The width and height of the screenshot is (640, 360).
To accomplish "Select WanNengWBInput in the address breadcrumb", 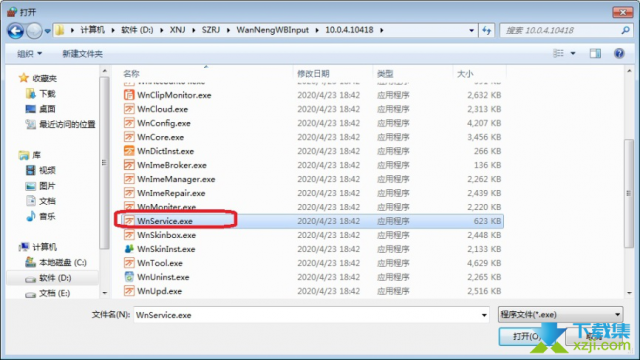I will (273, 30).
